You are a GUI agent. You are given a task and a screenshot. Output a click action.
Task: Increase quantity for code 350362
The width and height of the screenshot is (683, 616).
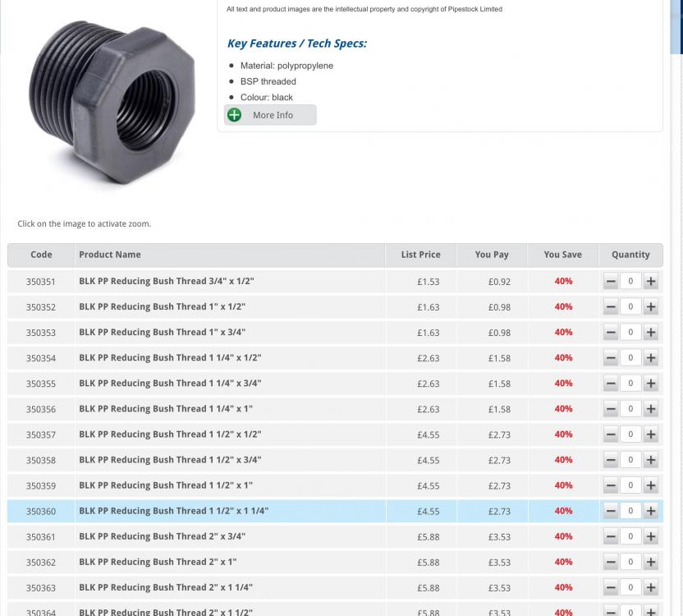[651, 562]
